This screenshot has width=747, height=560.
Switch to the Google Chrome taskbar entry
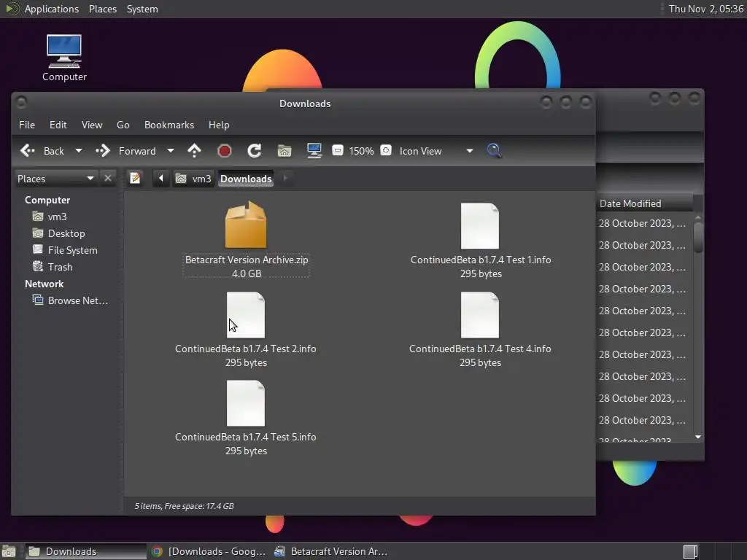tap(208, 551)
